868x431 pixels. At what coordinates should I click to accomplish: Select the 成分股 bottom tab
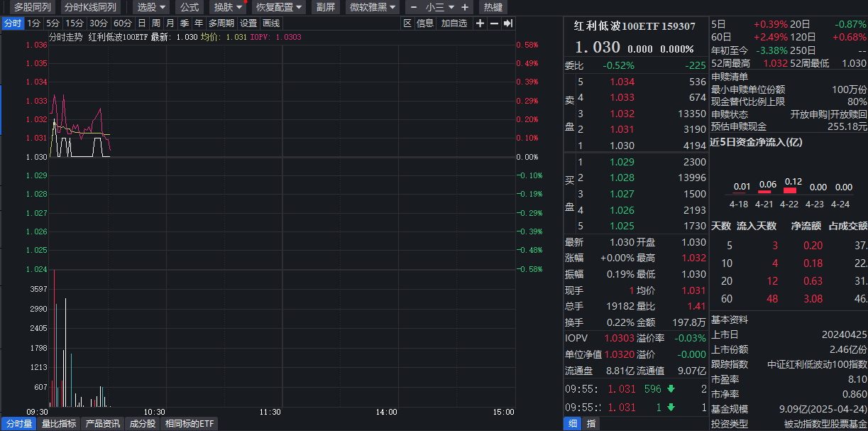coord(141,424)
